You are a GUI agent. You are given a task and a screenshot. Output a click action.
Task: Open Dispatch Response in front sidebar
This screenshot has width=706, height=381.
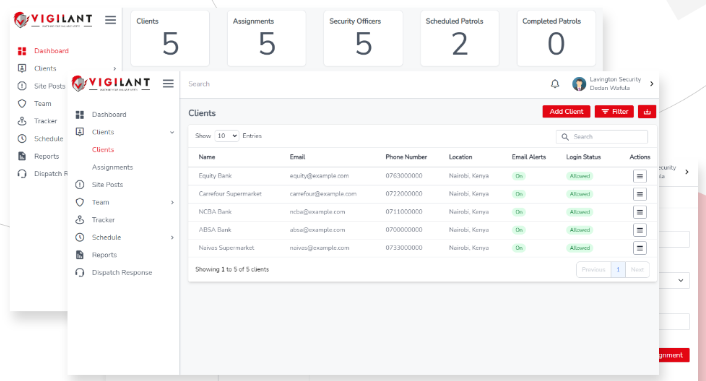pos(122,272)
